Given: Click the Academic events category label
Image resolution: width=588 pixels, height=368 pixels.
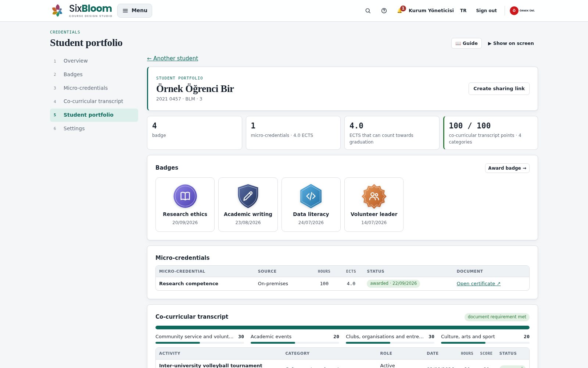Looking at the screenshot, I should click(x=271, y=336).
